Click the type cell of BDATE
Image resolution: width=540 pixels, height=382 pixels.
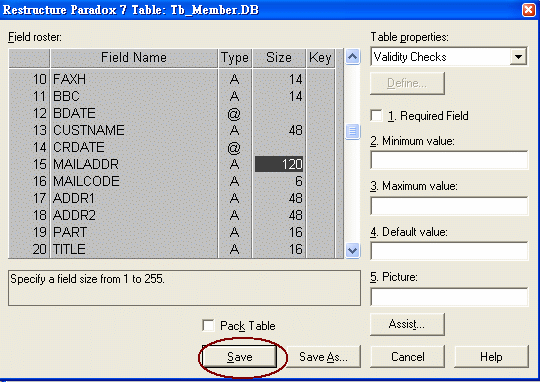coord(235,113)
